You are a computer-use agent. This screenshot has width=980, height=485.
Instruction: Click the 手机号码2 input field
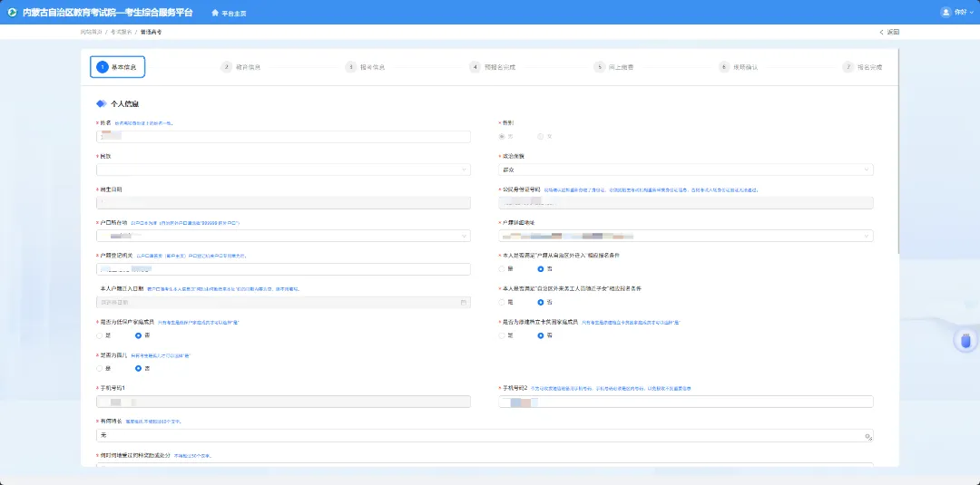click(686, 402)
